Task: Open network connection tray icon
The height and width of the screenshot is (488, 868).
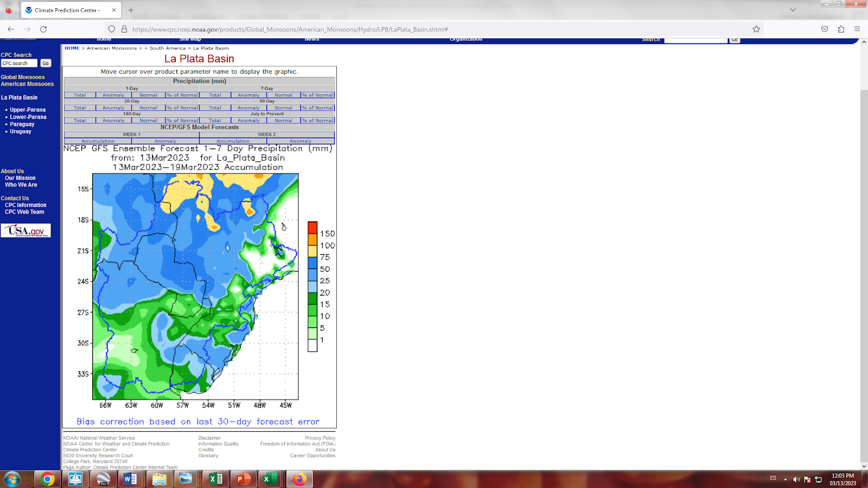Action: (818, 479)
